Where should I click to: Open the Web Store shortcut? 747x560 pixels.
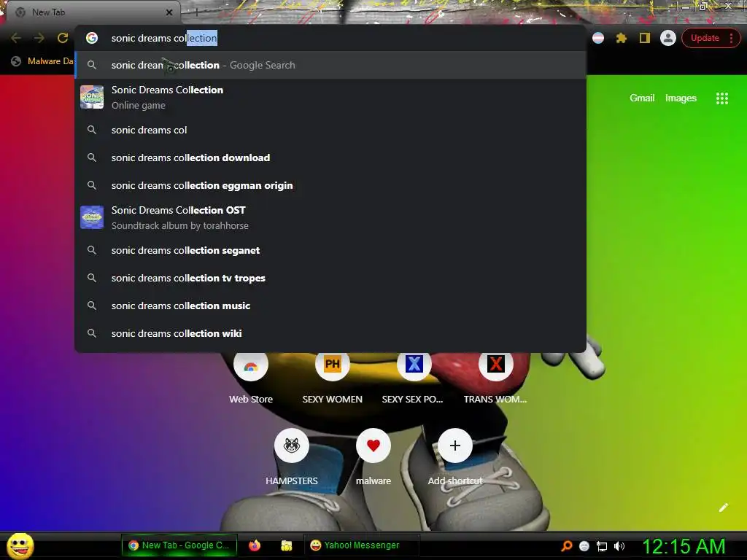(251, 376)
